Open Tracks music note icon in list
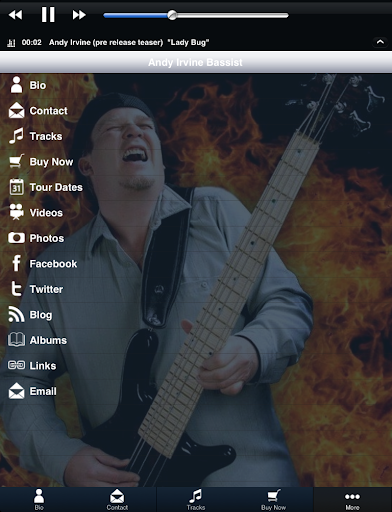392x512 pixels. click(16, 136)
